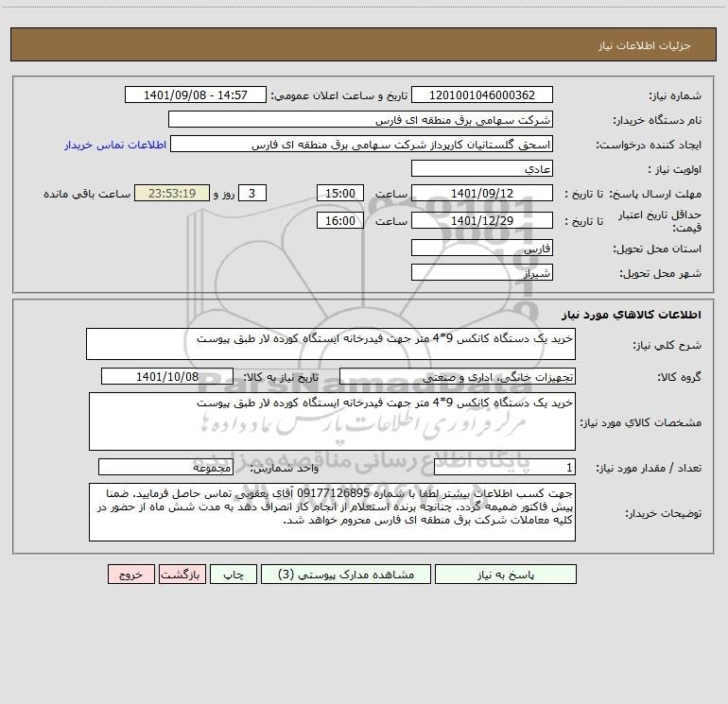728x704 pixels.
Task: Select the need number field 1201001046000362
Action: 482,95
